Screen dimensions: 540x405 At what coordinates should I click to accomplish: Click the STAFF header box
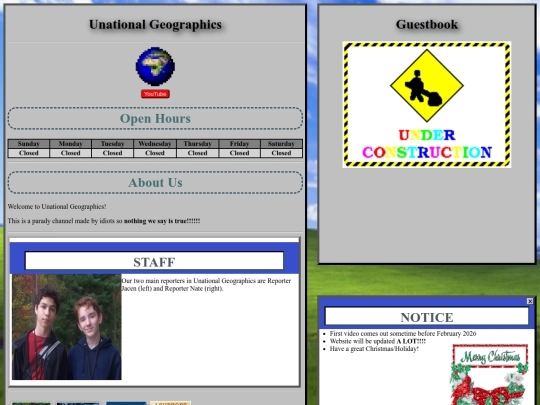tap(154, 262)
